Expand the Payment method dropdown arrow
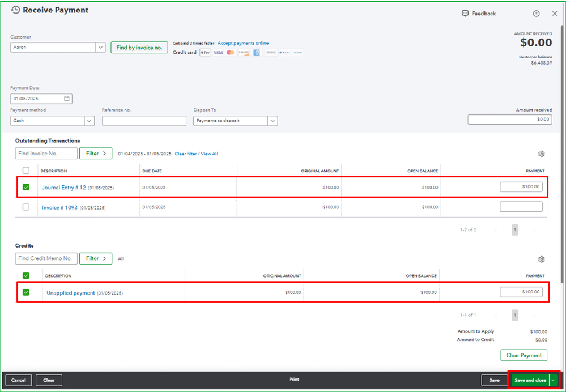The height and width of the screenshot is (392, 566). point(90,121)
